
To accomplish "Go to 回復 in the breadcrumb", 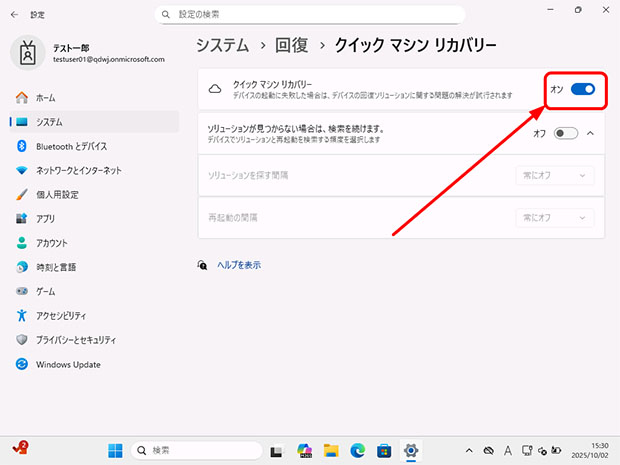I will [x=291, y=45].
